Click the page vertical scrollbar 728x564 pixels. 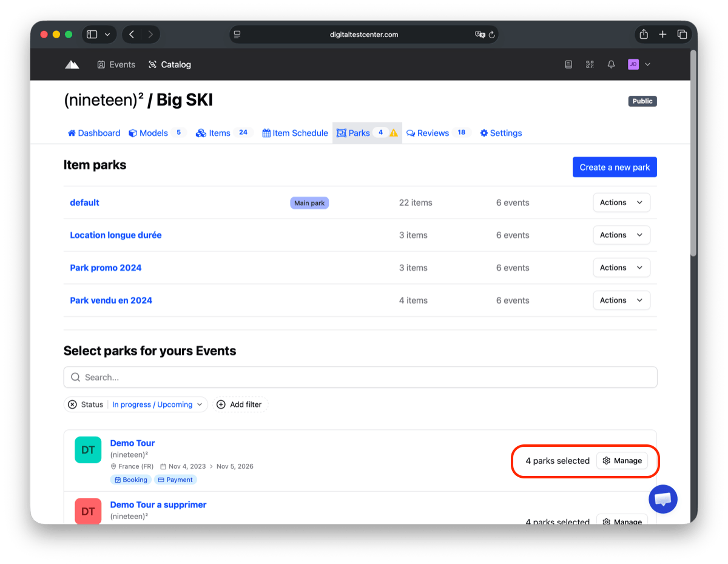point(694,152)
